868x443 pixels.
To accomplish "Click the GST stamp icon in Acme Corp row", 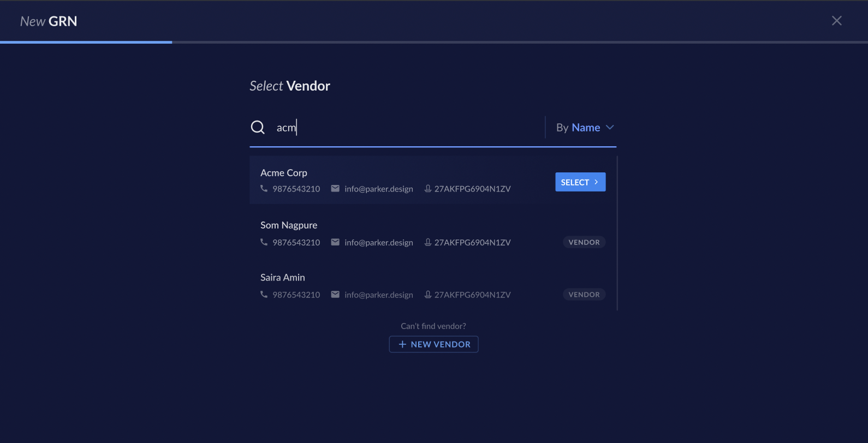I will point(428,188).
